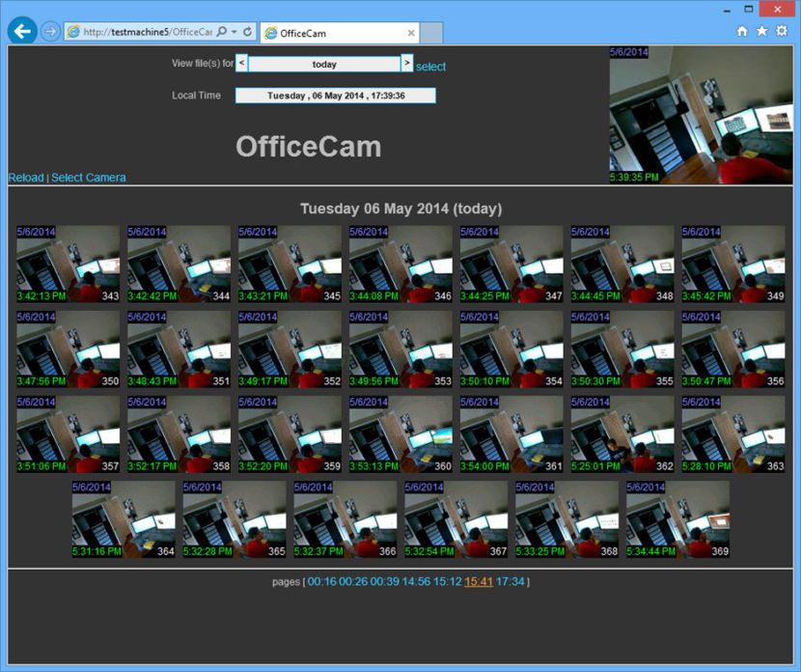Refresh page using address bar reload icon

248,32
